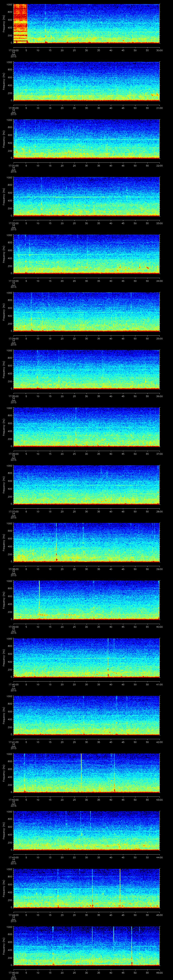Screen dimensions: 173x980
Task: Select the 17:32:00 spectrogram panel
Action: click(x=86, y=196)
